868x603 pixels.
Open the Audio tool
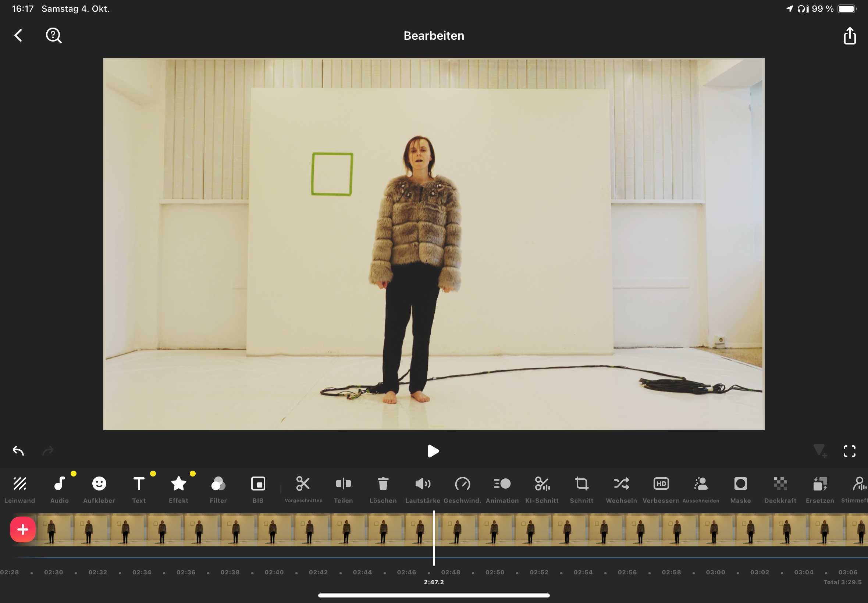pyautogui.click(x=60, y=490)
